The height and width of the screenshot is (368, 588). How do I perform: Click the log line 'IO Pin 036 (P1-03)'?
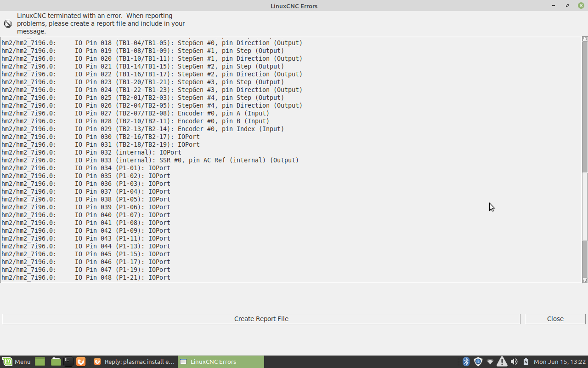[86, 184]
